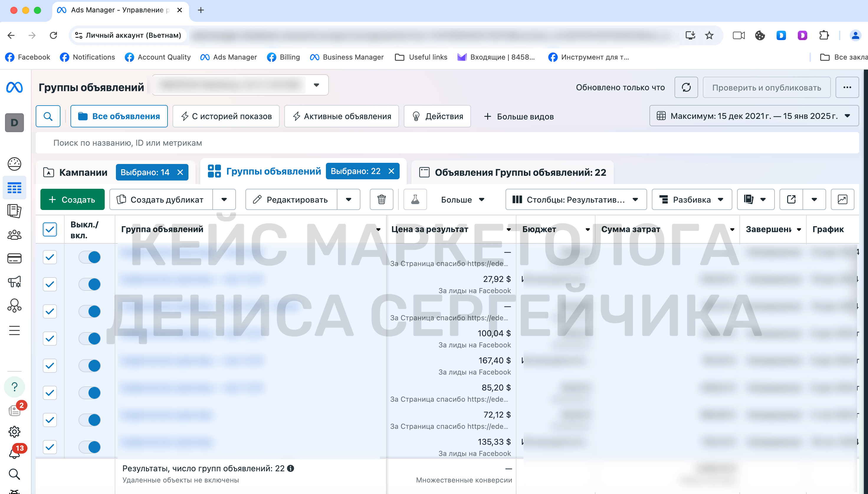
Task: Open Billing card icon in sidebar
Action: click(14, 258)
